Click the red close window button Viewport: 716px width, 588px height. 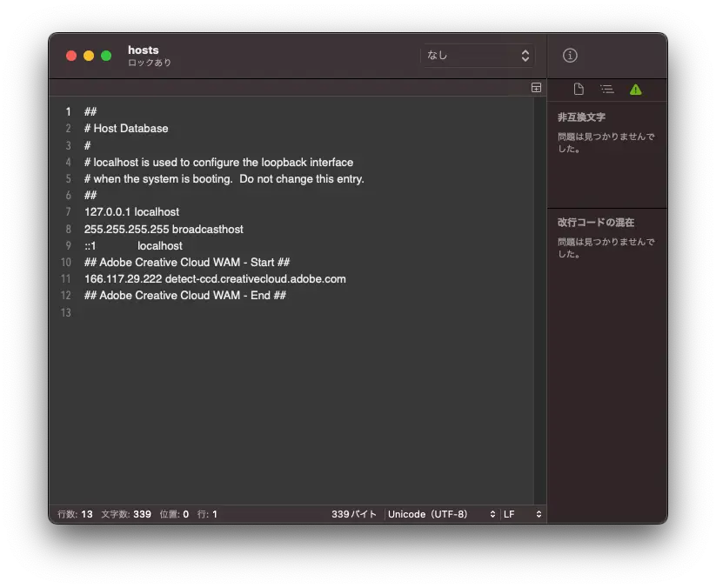point(71,56)
